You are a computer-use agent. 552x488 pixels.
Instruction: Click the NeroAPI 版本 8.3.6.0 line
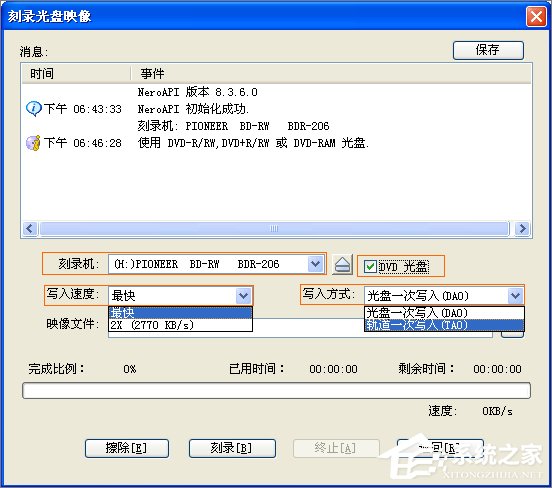coord(197,92)
